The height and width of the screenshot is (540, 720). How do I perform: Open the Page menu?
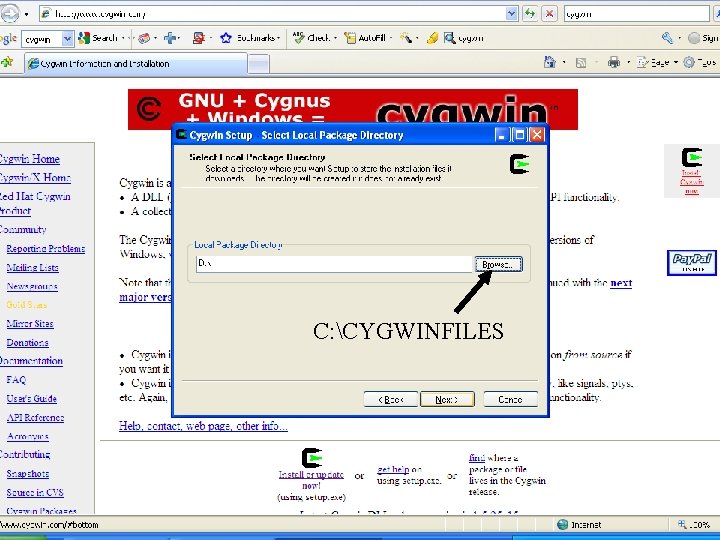pyautogui.click(x=656, y=62)
